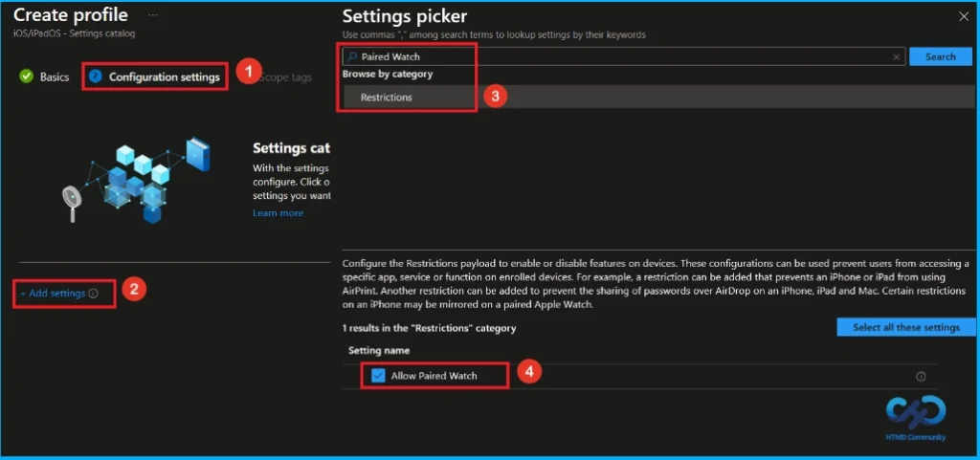
Task: Select the Restrictions category row
Action: pyautogui.click(x=658, y=98)
